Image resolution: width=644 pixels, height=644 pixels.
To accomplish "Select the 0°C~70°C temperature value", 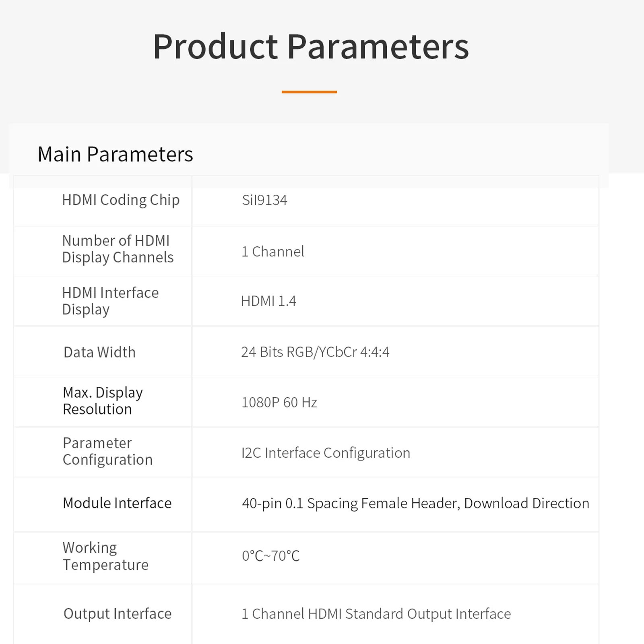I will tap(271, 556).
